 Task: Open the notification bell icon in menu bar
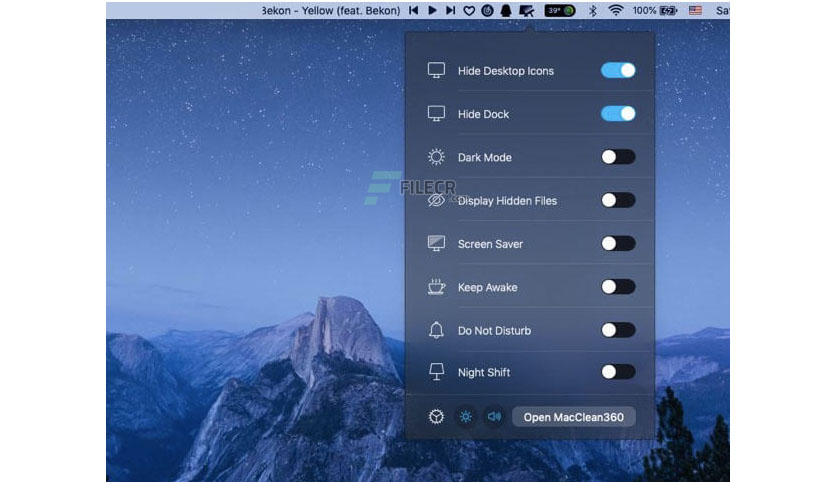pos(506,11)
